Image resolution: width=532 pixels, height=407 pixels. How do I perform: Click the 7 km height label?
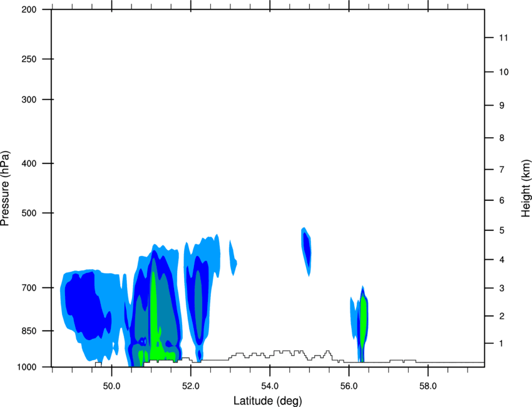tap(502, 170)
